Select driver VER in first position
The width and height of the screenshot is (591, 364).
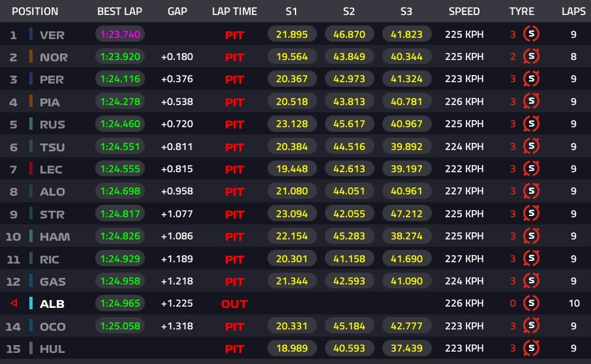tap(52, 35)
